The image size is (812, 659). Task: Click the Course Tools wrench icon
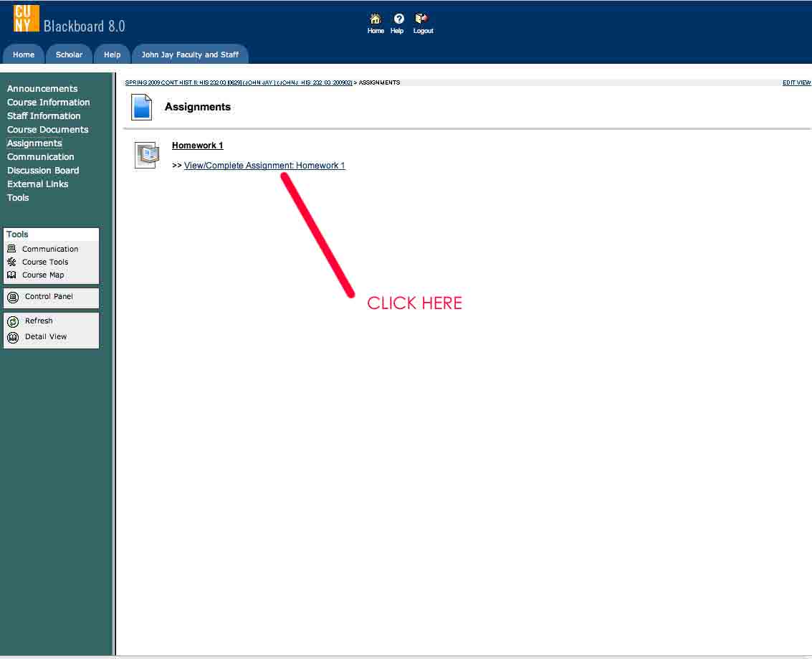[11, 262]
